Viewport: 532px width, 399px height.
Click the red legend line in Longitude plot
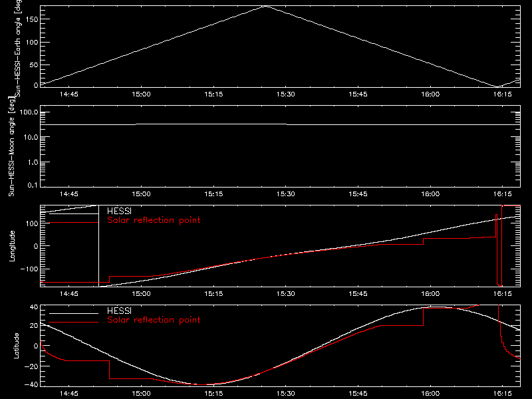[x=74, y=223]
